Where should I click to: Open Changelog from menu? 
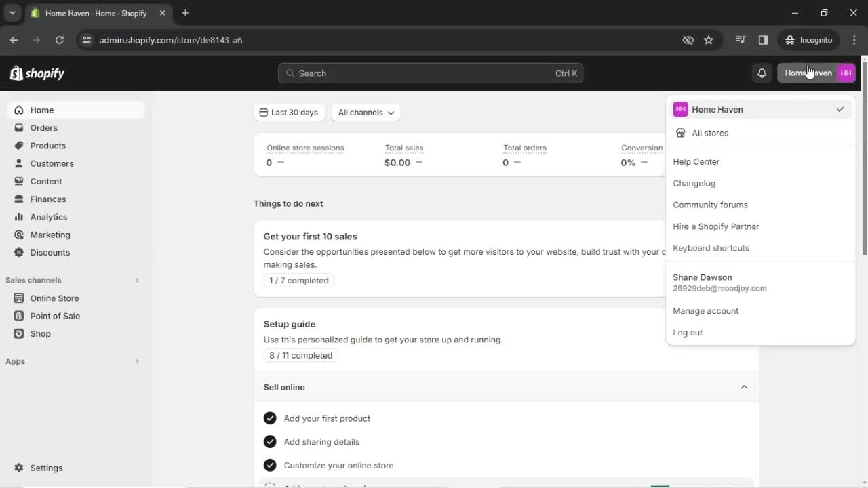point(694,183)
